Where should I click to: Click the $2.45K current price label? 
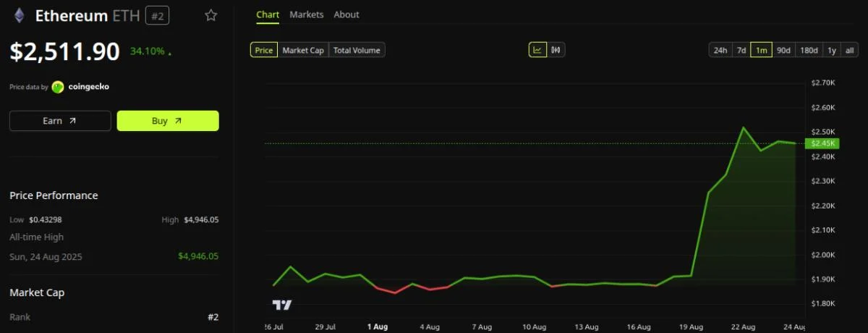(x=824, y=143)
